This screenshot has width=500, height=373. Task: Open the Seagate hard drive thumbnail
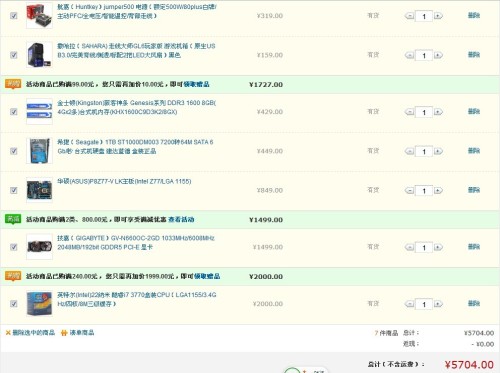tap(39, 151)
